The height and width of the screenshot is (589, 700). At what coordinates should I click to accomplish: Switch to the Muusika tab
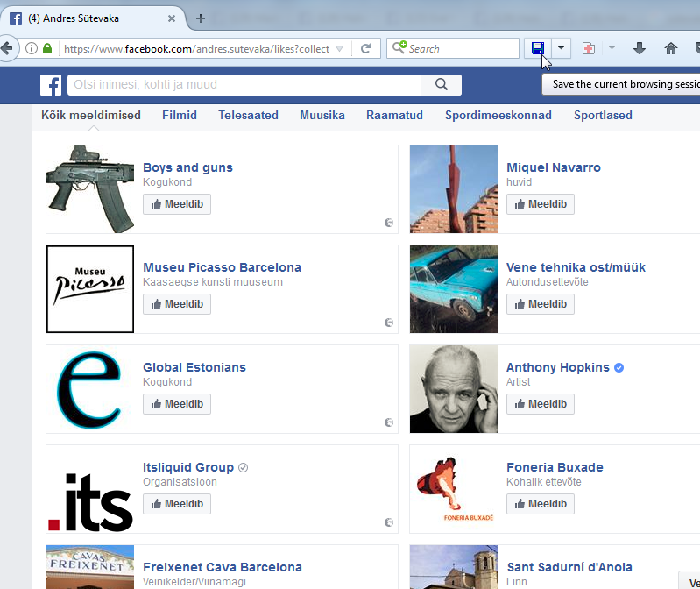point(322,115)
